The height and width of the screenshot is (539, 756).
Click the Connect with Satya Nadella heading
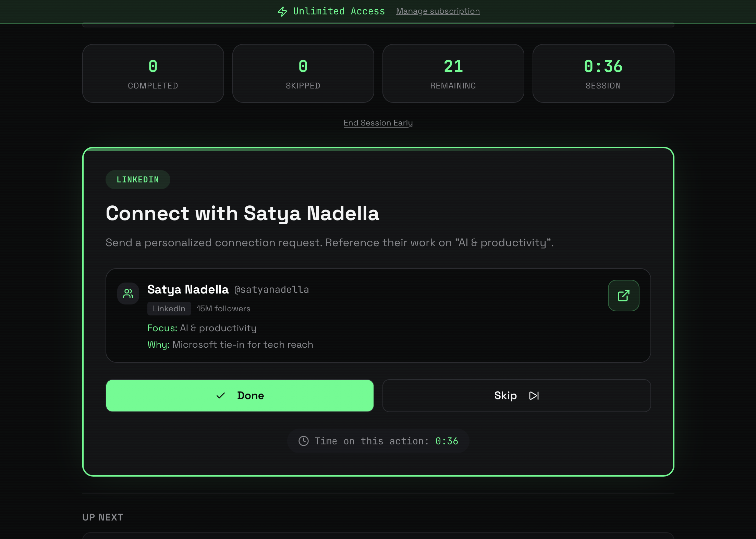(242, 213)
